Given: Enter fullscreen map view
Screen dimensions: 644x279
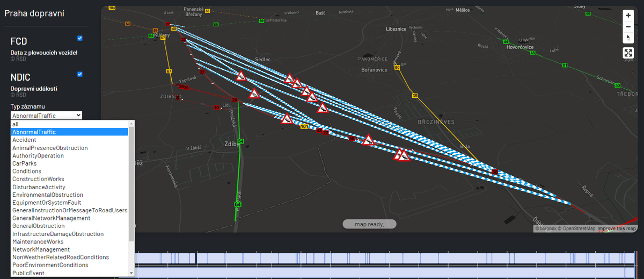Looking at the screenshot, I should pos(628,53).
